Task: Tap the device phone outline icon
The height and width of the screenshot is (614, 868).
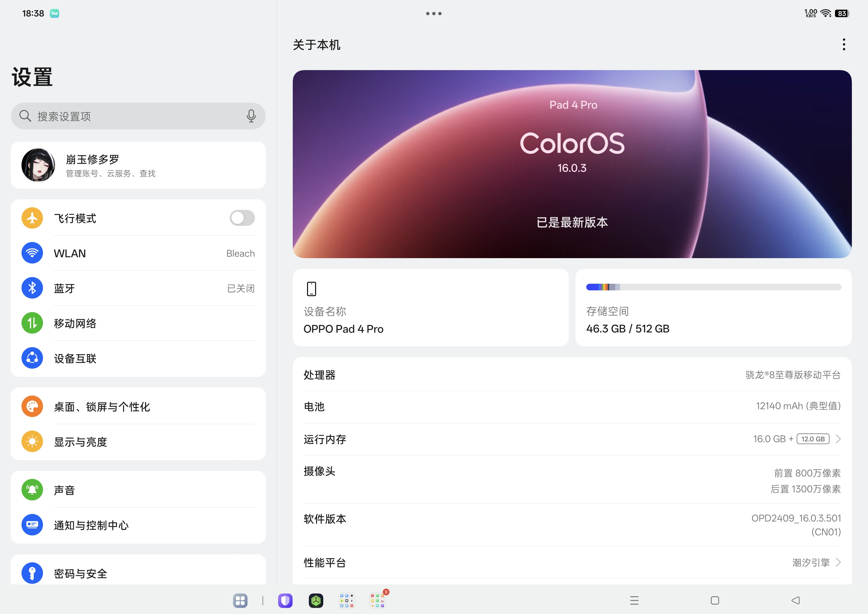Action: click(x=311, y=289)
